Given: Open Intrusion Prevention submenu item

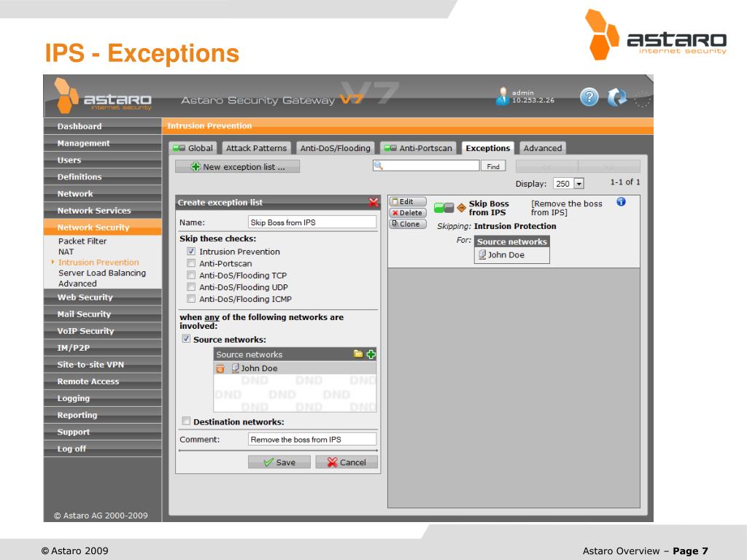Looking at the screenshot, I should tap(98, 262).
